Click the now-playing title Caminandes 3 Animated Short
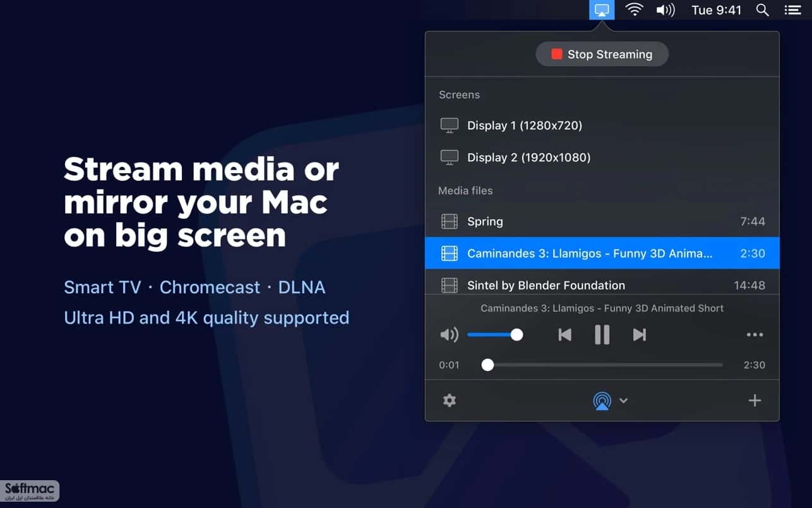The image size is (812, 508). 602,308
